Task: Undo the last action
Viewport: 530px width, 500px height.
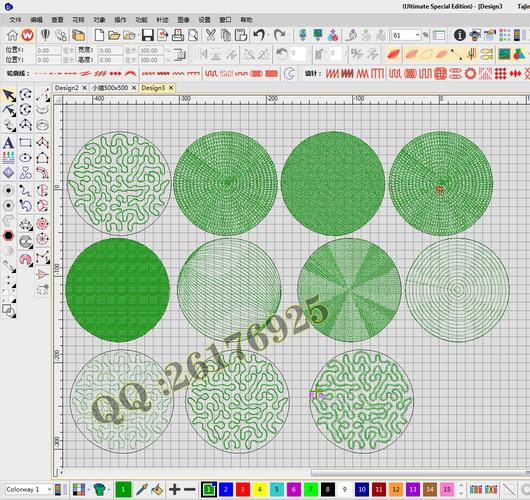Action: (259, 35)
